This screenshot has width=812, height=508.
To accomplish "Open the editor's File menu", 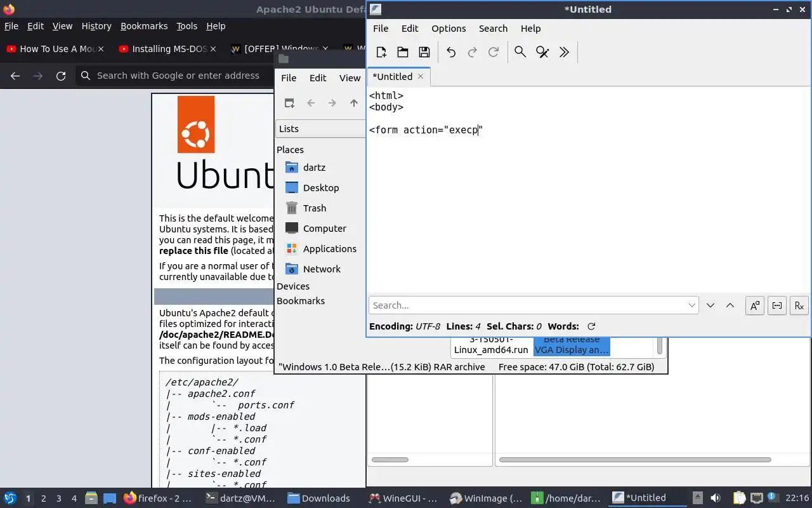I will click(x=381, y=29).
